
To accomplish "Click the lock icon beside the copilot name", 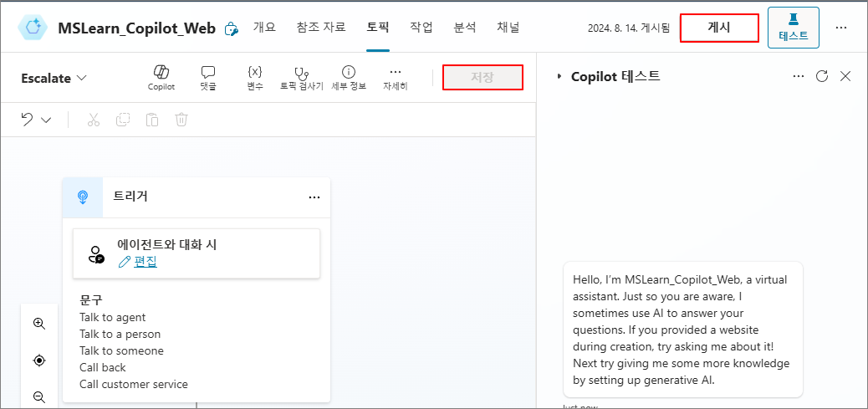I will 231,28.
